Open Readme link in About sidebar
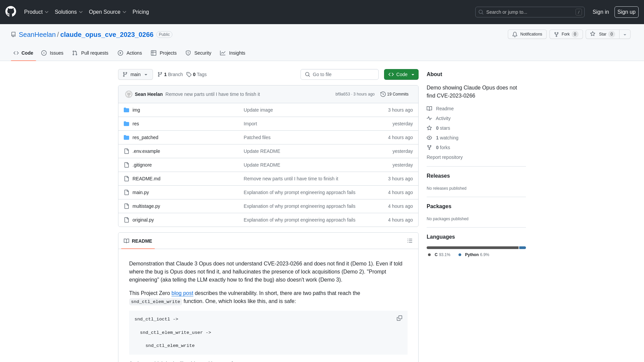The height and width of the screenshot is (362, 644). click(440, 109)
